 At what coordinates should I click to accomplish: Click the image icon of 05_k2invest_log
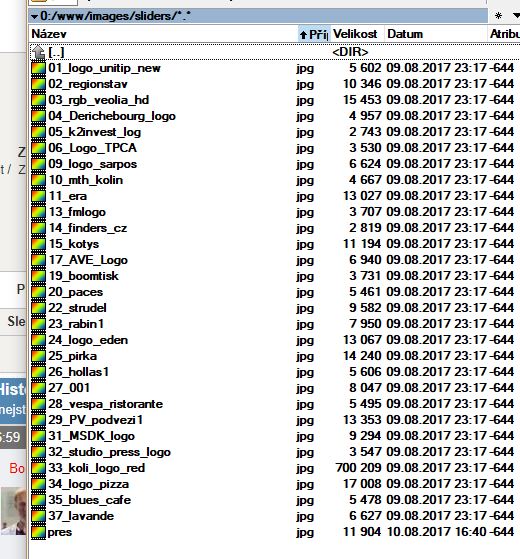(x=38, y=132)
